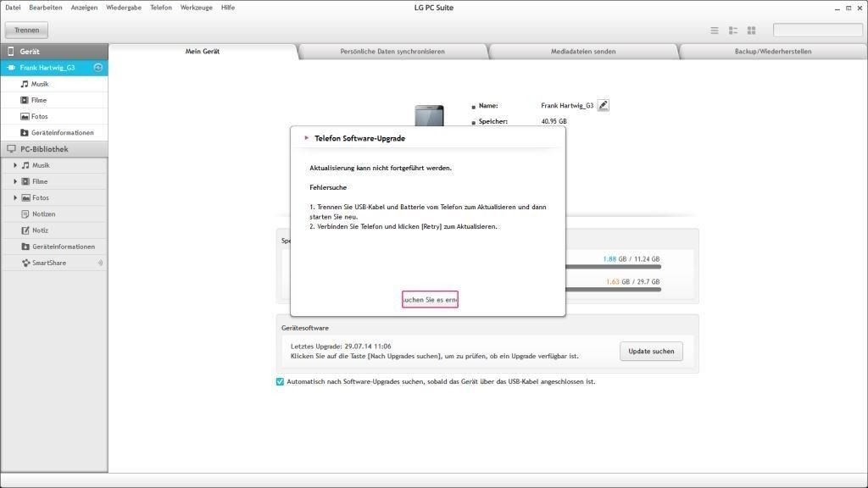Click the Update suchen button
The image size is (868, 488).
click(x=651, y=352)
